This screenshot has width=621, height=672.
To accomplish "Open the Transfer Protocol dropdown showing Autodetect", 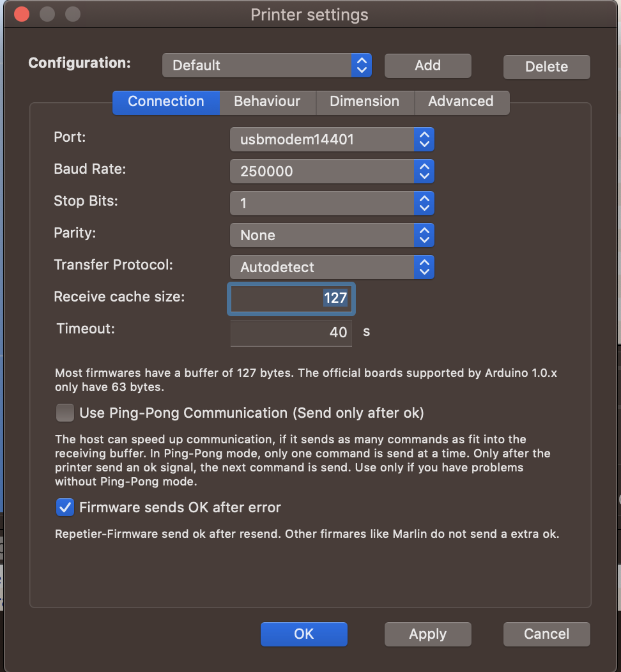I will (x=332, y=267).
